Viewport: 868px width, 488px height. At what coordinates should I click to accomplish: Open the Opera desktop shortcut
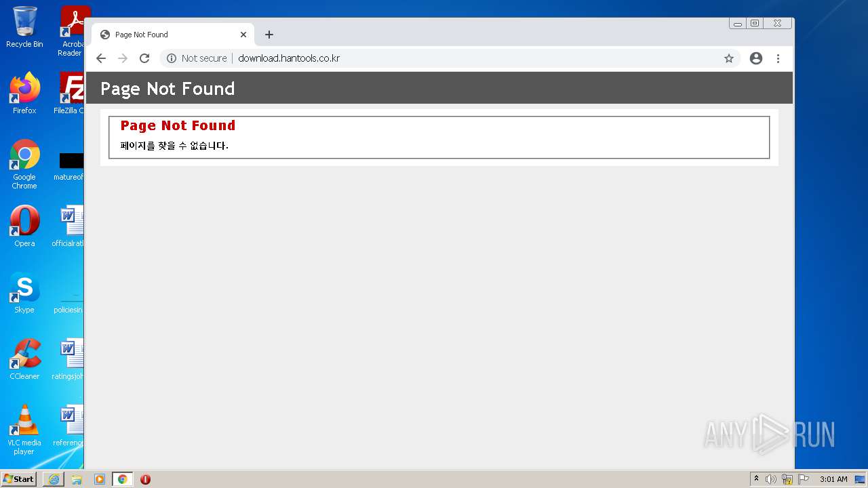(24, 226)
